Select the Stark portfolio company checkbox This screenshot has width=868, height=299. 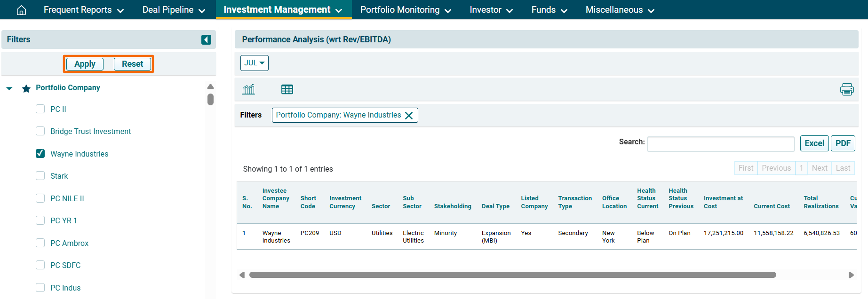(x=40, y=176)
